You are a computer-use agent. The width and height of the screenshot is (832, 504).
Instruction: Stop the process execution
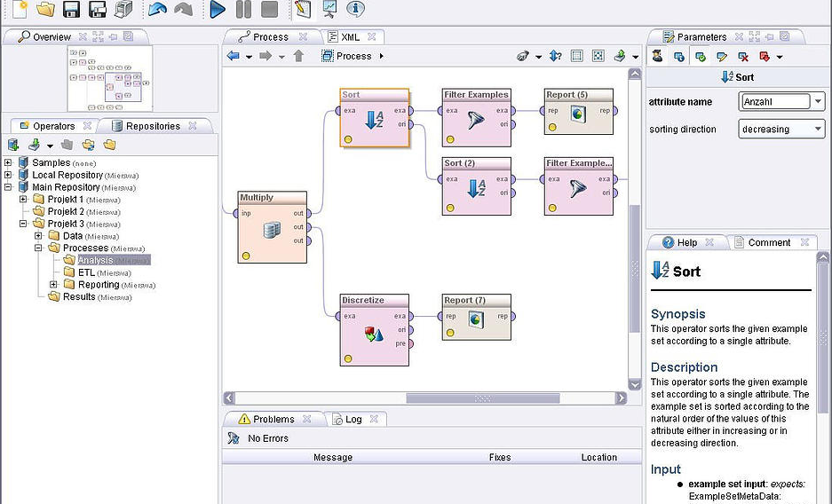(x=270, y=9)
